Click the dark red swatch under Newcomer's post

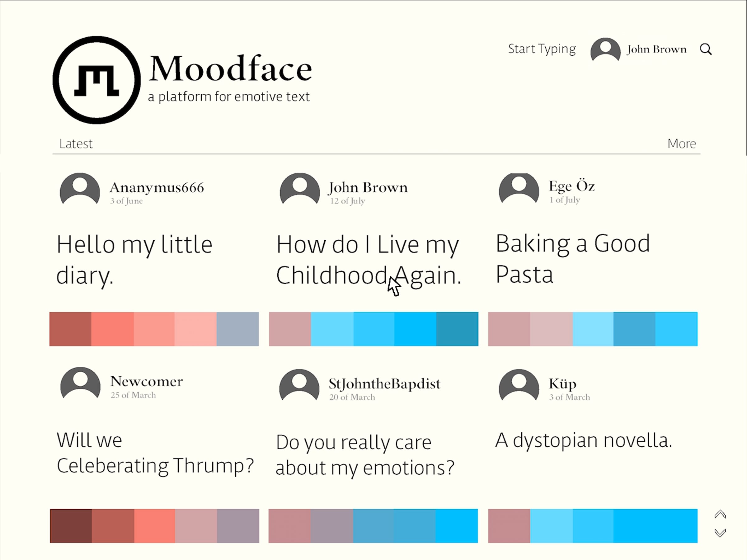click(x=71, y=526)
